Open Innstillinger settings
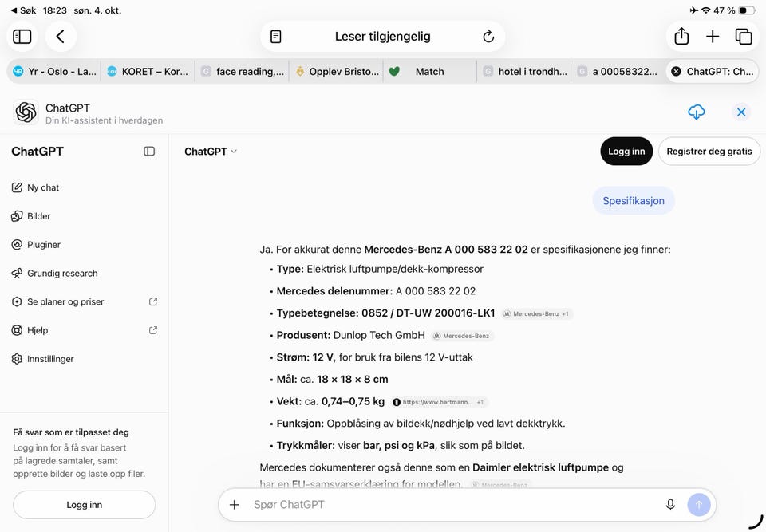Viewport: 766px width, 532px height. [84, 359]
